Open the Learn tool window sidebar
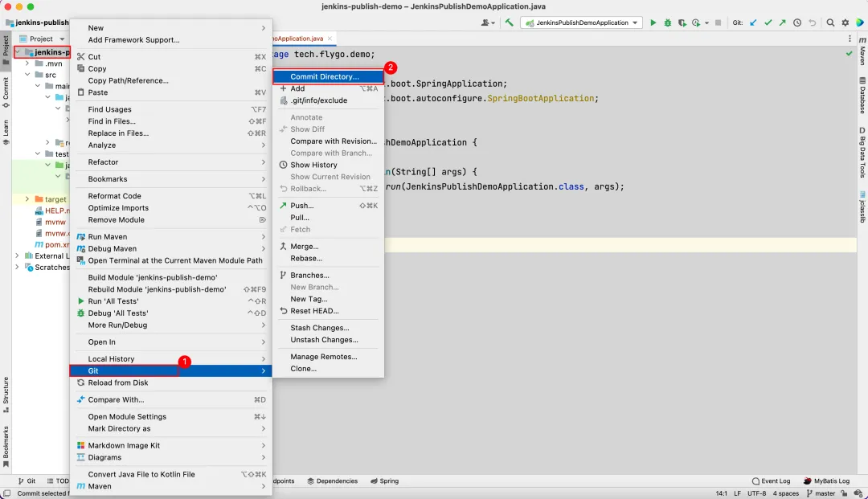 [x=6, y=133]
